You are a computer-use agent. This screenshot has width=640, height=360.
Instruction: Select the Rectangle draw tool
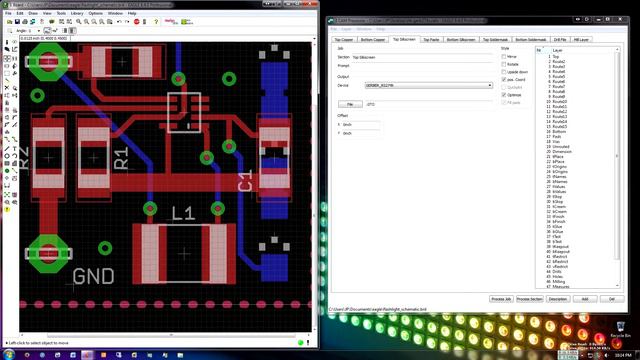[x=7, y=163]
